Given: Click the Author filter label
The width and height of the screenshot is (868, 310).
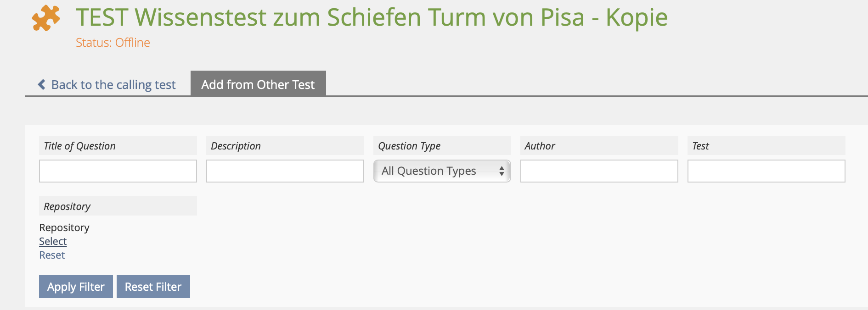Looking at the screenshot, I should pyautogui.click(x=540, y=146).
